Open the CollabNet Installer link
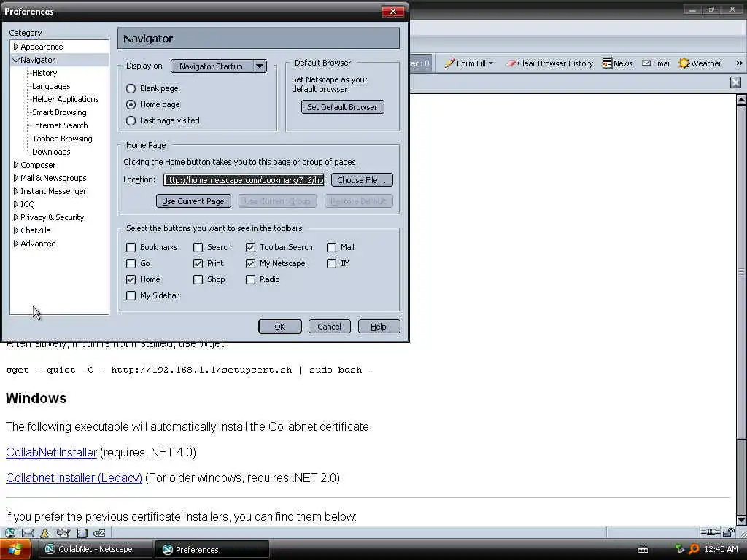747x560 pixels. [x=52, y=452]
